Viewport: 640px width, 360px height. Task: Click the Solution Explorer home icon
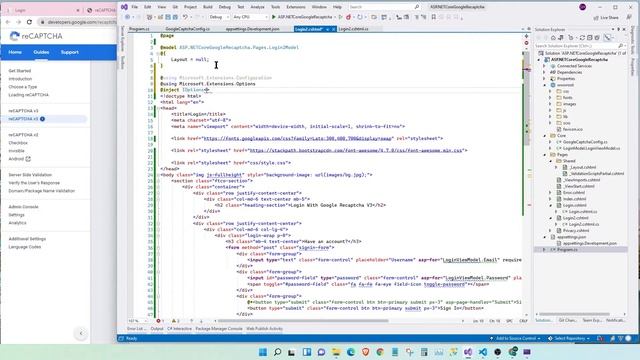tap(553, 38)
